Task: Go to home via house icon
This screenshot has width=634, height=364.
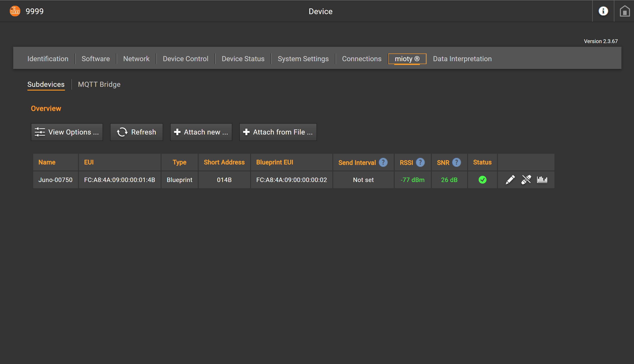Action: (624, 11)
